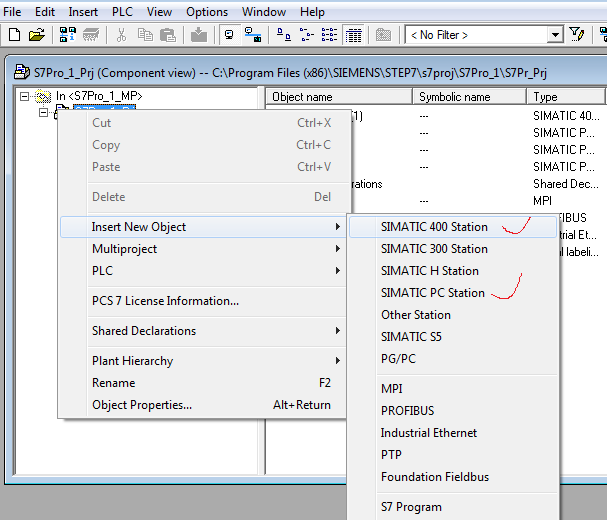Screen dimensions: 607x520
Task: Switch to Large Icons view
Action: tap(284, 35)
